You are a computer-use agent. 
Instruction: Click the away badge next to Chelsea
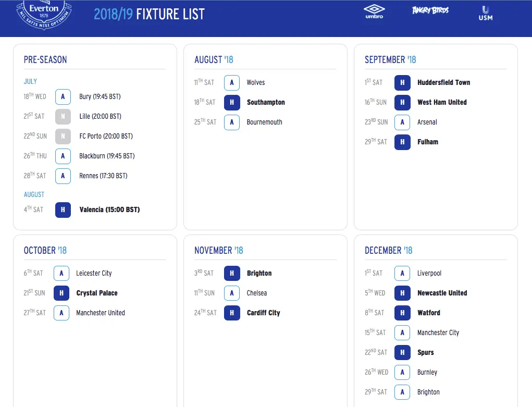click(x=232, y=293)
